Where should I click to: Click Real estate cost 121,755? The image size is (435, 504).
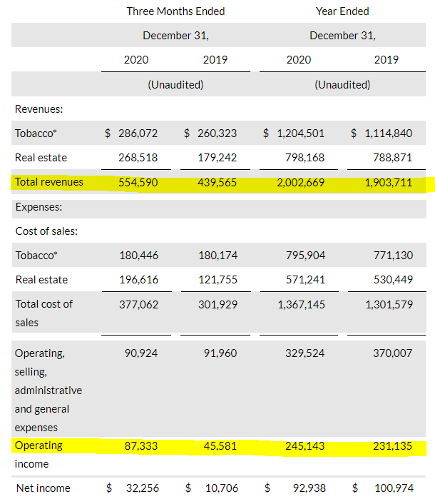click(217, 280)
